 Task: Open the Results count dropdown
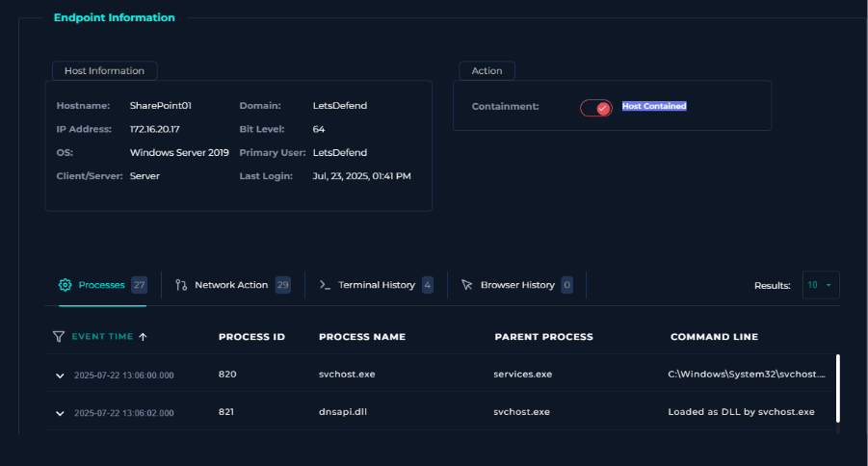click(821, 285)
